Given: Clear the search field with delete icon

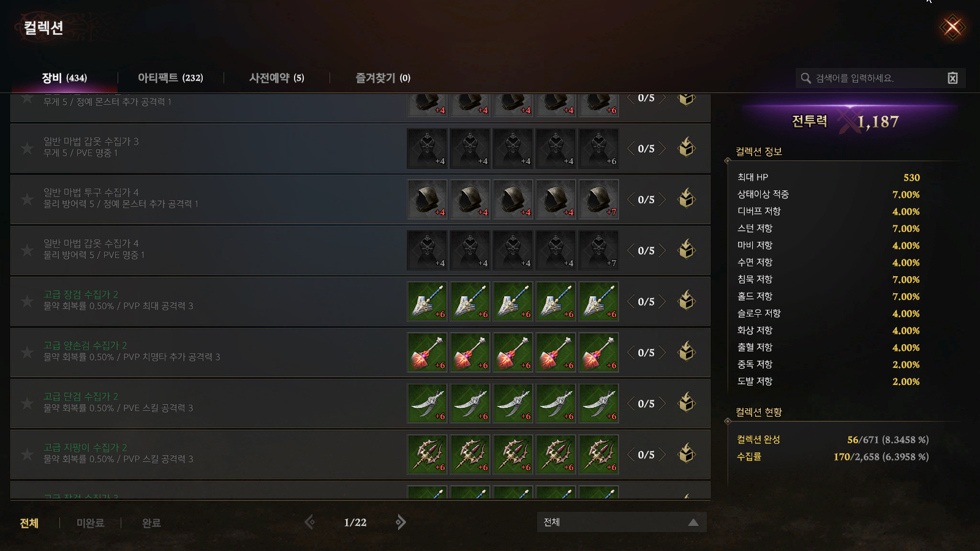Looking at the screenshot, I should point(952,78).
